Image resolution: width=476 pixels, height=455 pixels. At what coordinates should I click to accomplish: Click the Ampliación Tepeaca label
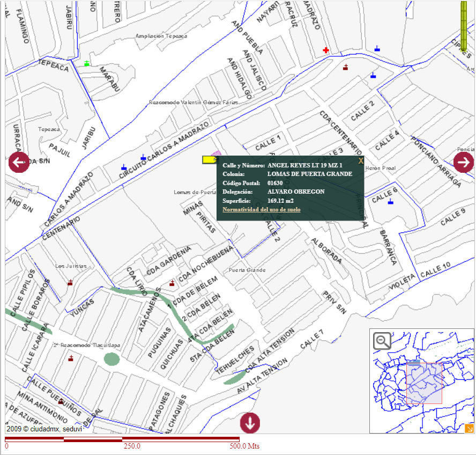pyautogui.click(x=161, y=36)
